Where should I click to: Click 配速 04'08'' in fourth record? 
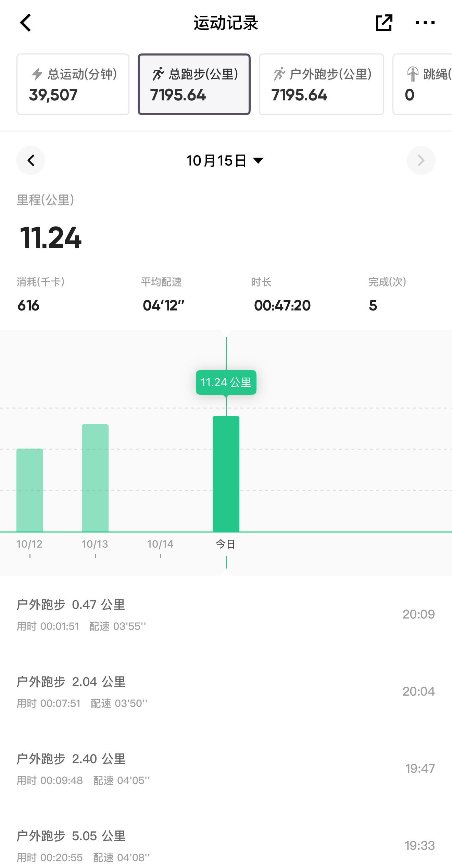point(122,858)
